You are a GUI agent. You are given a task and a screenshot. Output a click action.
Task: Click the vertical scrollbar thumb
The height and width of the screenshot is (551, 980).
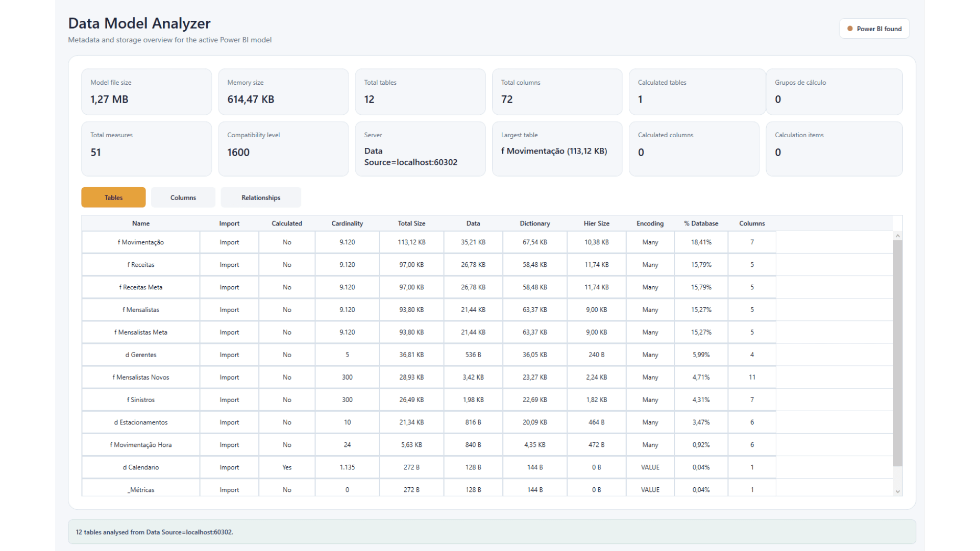(898, 353)
